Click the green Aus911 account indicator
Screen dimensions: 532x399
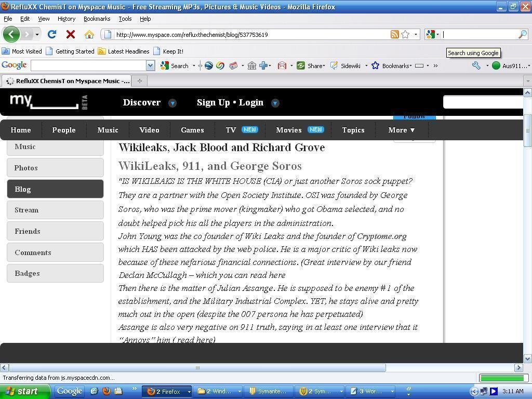tap(510, 66)
